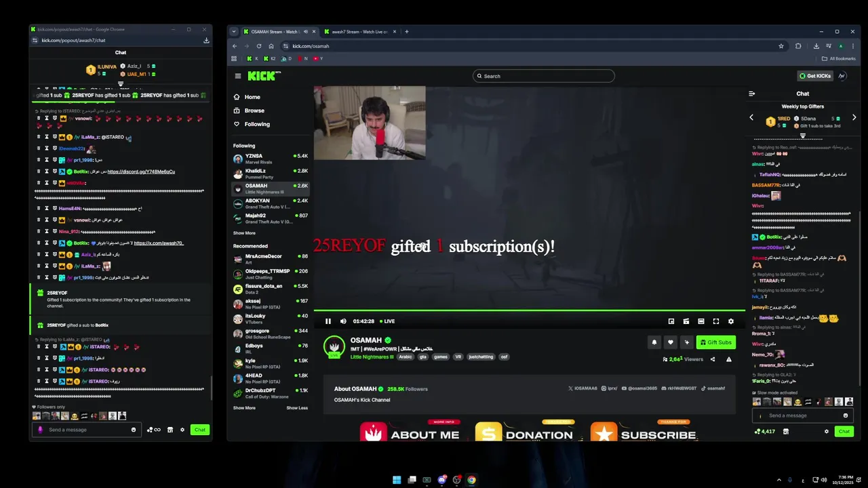868x488 pixels.
Task: Open emote picker in awash7 popout chat
Action: coord(134,430)
